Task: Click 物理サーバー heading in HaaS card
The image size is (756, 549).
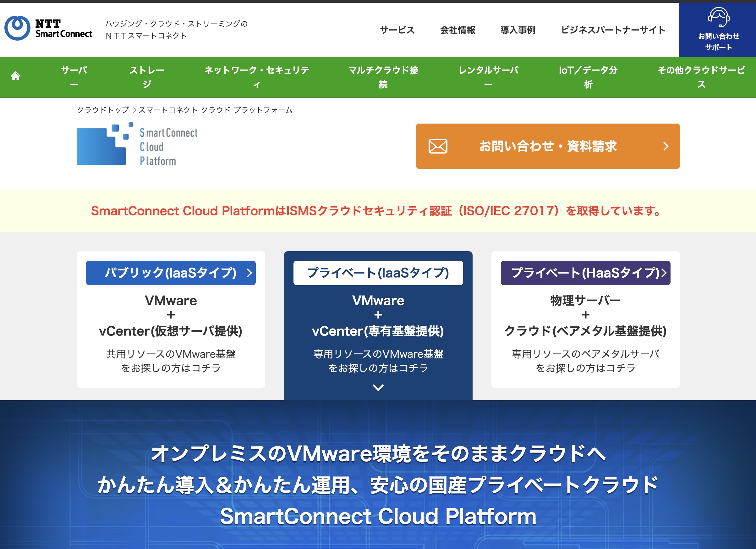Action: pos(585,301)
